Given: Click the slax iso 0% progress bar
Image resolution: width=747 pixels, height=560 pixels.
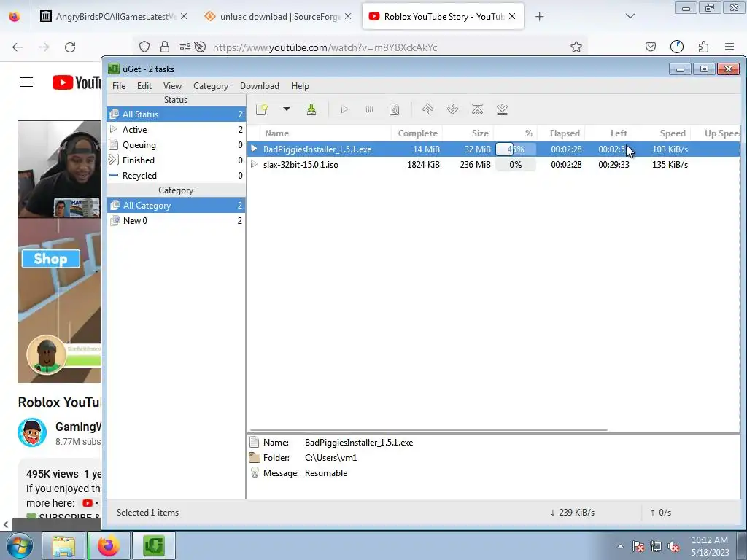Looking at the screenshot, I should (516, 164).
